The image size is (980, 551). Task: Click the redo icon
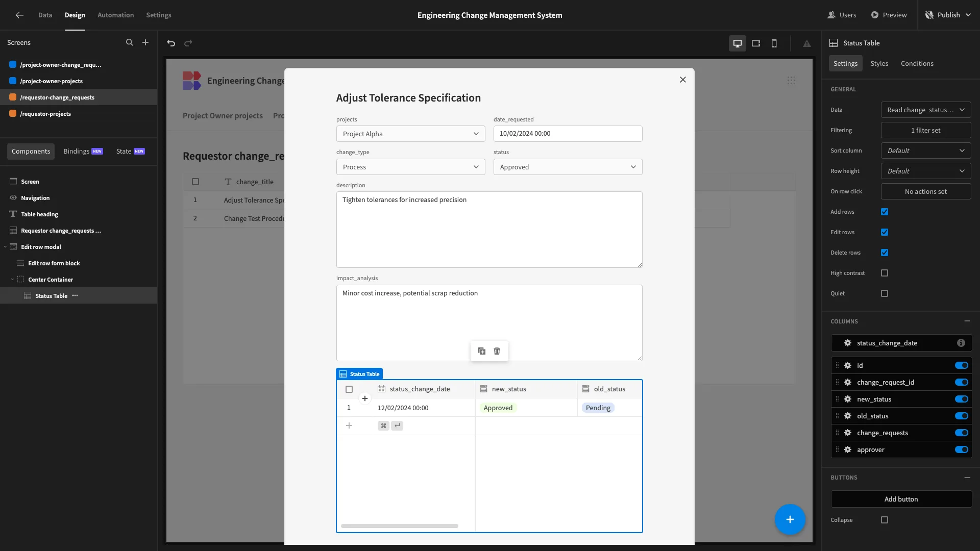[x=188, y=43]
